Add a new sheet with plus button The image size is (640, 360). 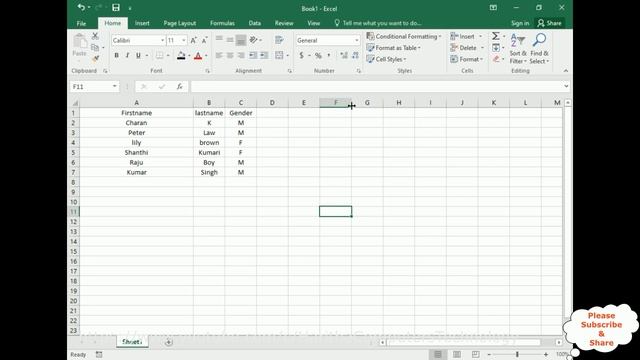169,342
